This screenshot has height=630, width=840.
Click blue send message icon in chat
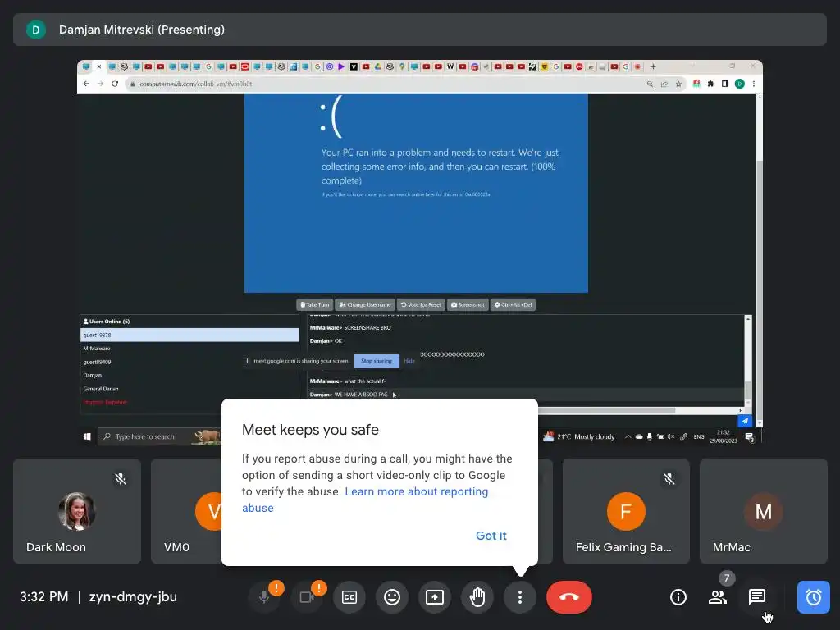745,421
